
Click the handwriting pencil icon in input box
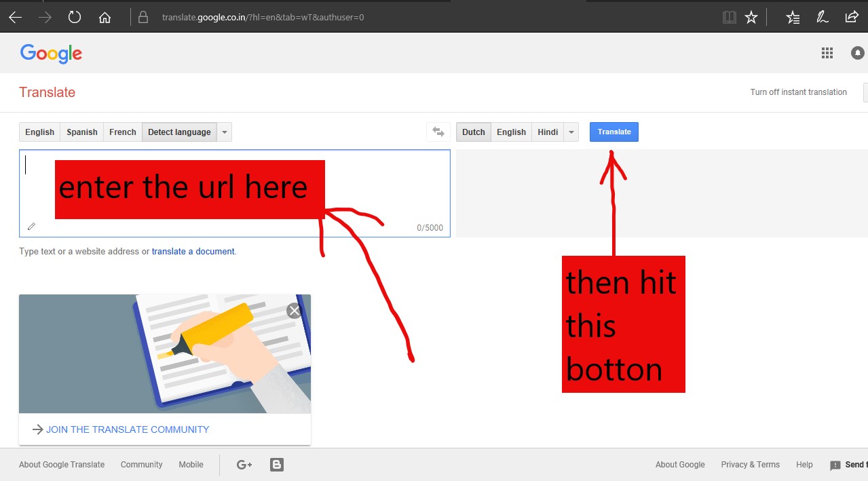point(31,227)
